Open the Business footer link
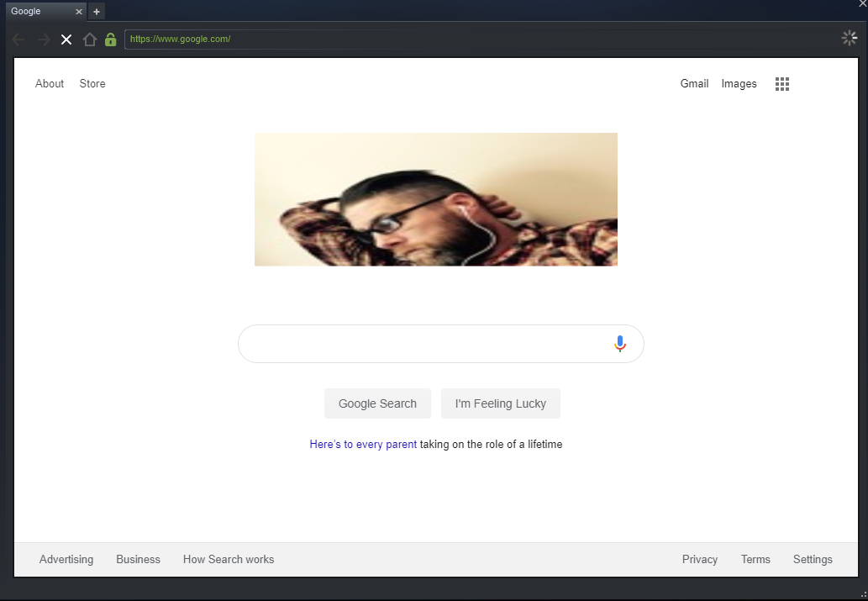Image resolution: width=868 pixels, height=601 pixels. pyautogui.click(x=139, y=560)
